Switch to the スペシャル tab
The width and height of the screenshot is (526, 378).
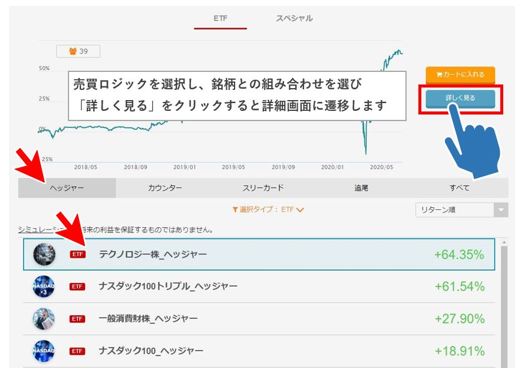294,18
